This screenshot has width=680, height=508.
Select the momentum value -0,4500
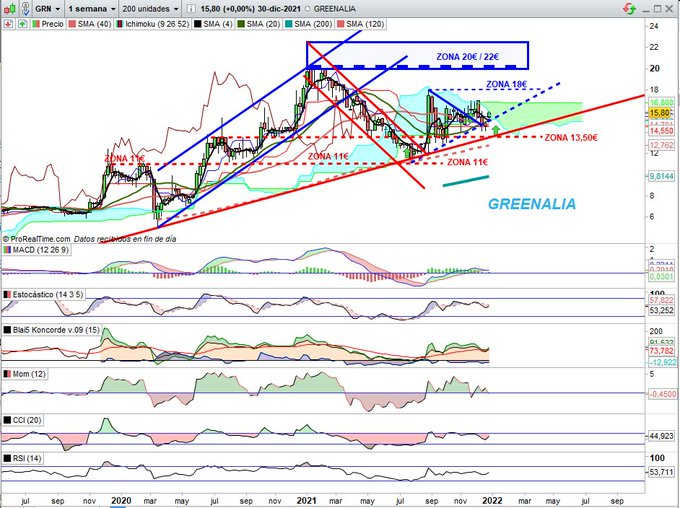[x=662, y=394]
